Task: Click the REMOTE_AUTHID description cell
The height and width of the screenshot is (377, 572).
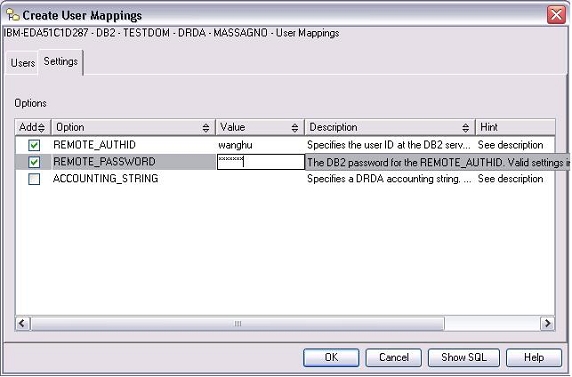Action: [x=389, y=145]
